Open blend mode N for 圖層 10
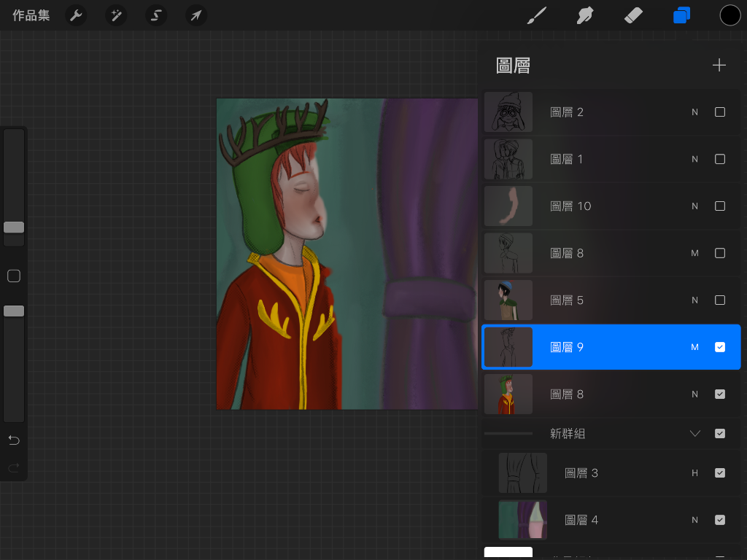747x560 pixels. point(694,206)
